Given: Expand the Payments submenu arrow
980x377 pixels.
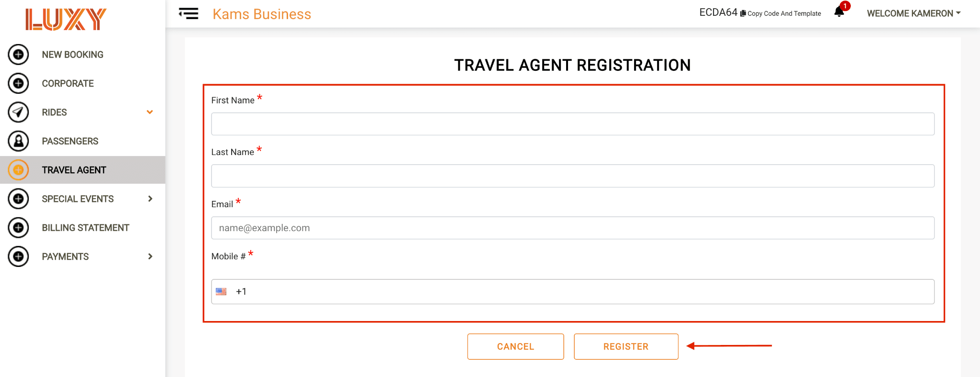Looking at the screenshot, I should [150, 256].
